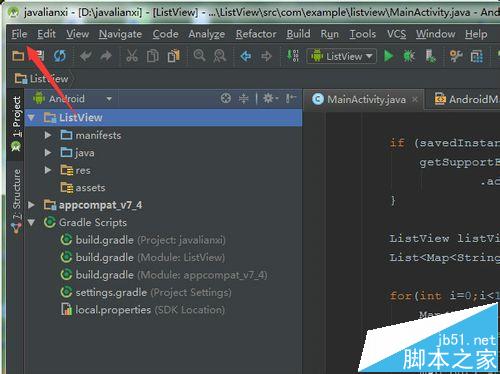Click the Settings wrench icon
The width and height of the screenshot is (500, 374).
coord(456,56)
